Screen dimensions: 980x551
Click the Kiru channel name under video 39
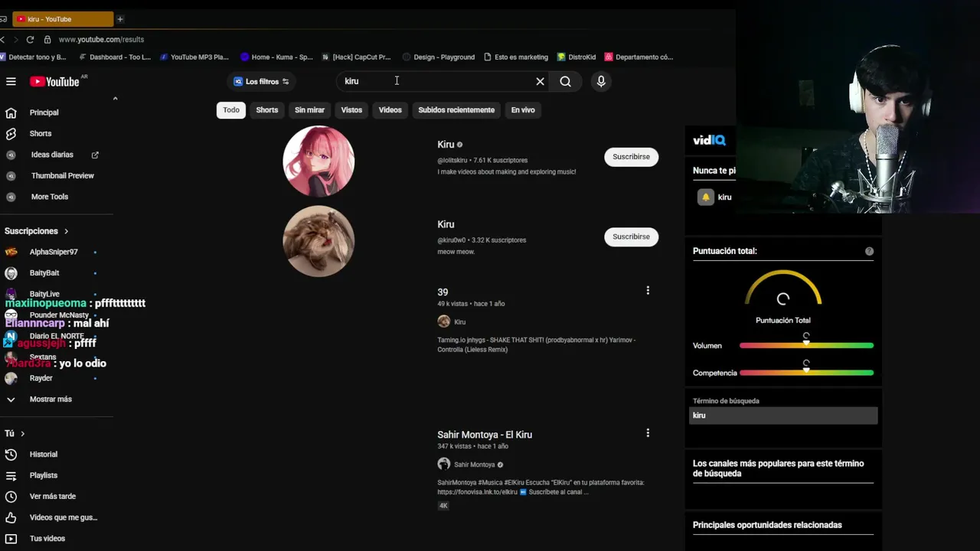459,322
